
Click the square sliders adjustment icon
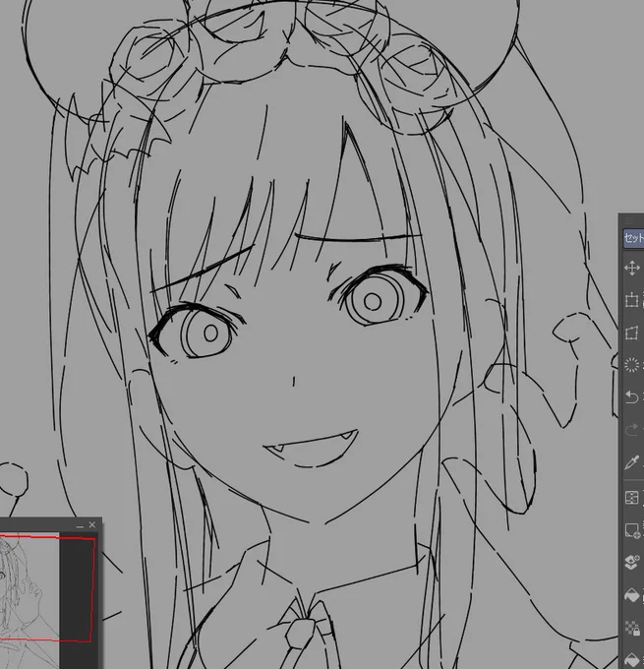[631, 498]
